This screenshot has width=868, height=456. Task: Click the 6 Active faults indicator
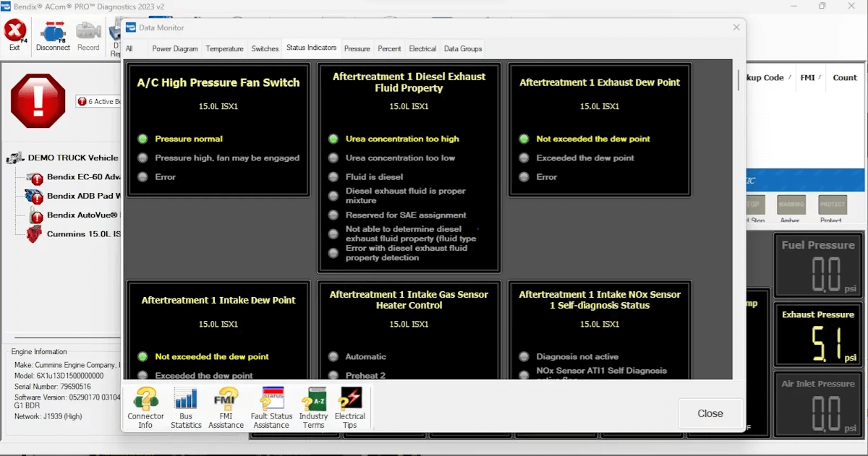(99, 102)
